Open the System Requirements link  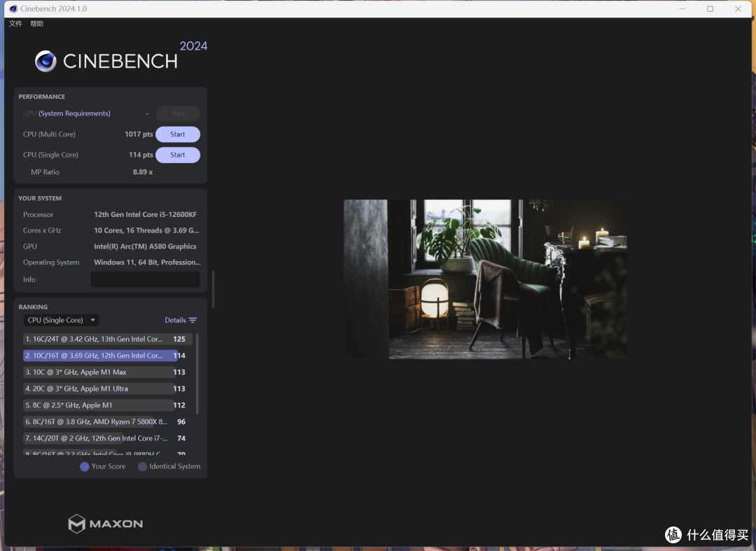pyautogui.click(x=74, y=113)
